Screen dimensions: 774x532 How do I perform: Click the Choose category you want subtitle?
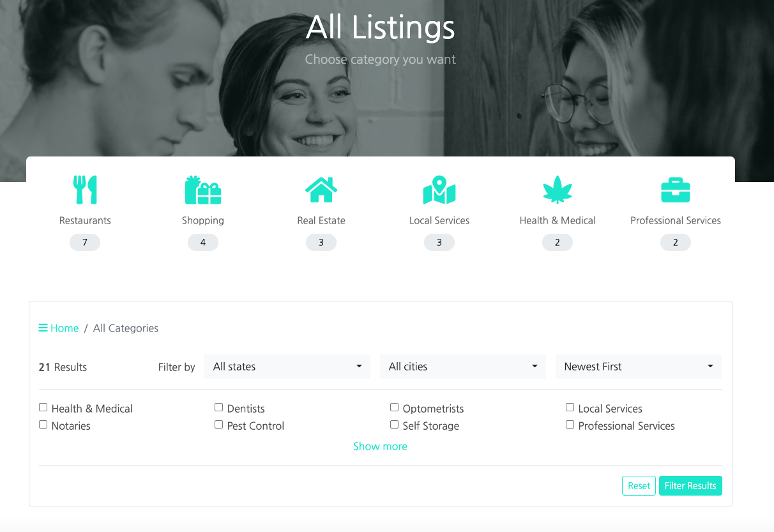pyautogui.click(x=381, y=59)
